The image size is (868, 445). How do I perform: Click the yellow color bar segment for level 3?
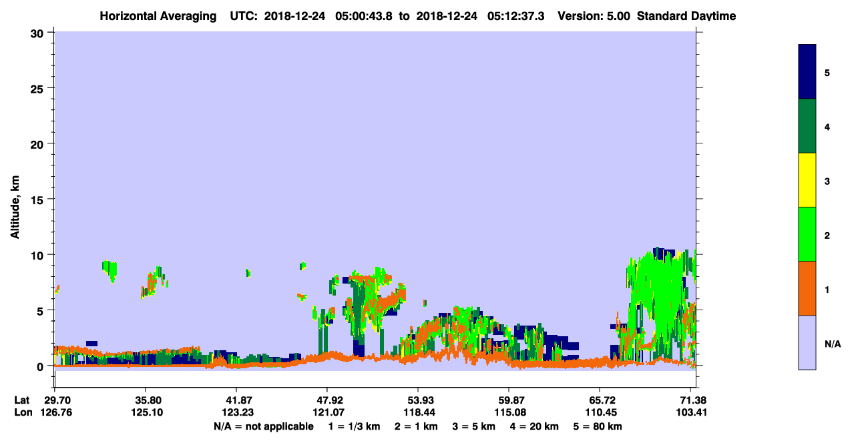(x=807, y=180)
